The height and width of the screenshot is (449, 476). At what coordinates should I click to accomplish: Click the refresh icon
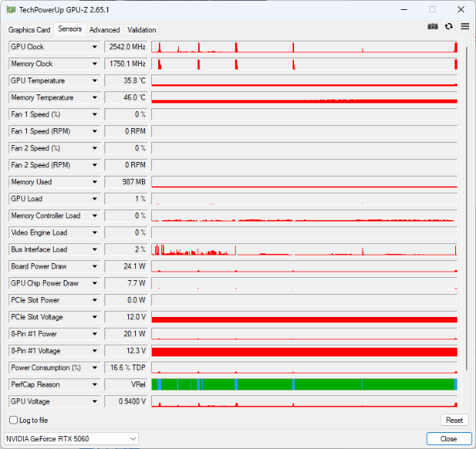(448, 26)
